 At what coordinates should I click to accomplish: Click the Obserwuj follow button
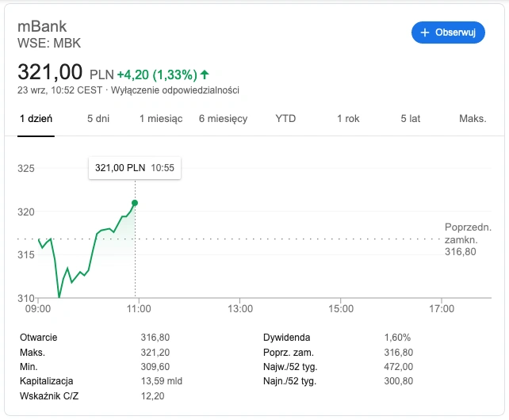point(448,32)
